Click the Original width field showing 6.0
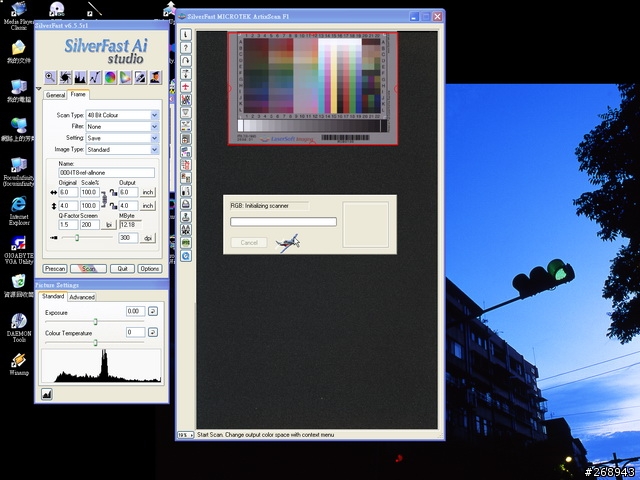The height and width of the screenshot is (480, 640). (68, 192)
